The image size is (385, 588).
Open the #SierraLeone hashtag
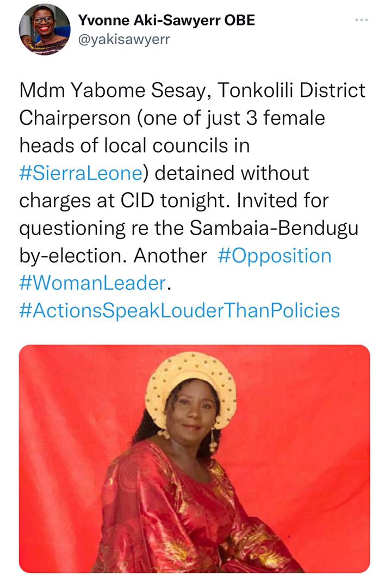click(80, 173)
